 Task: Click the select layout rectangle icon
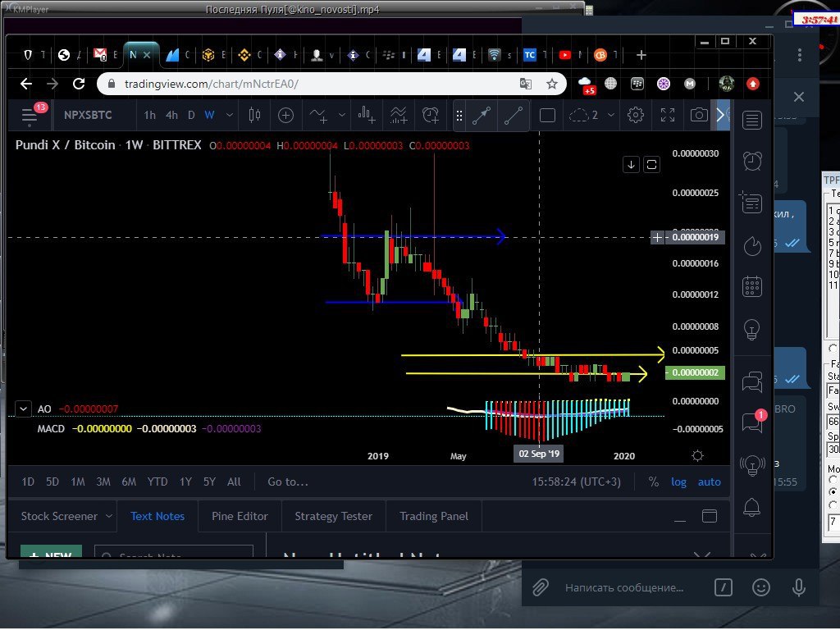pos(547,115)
